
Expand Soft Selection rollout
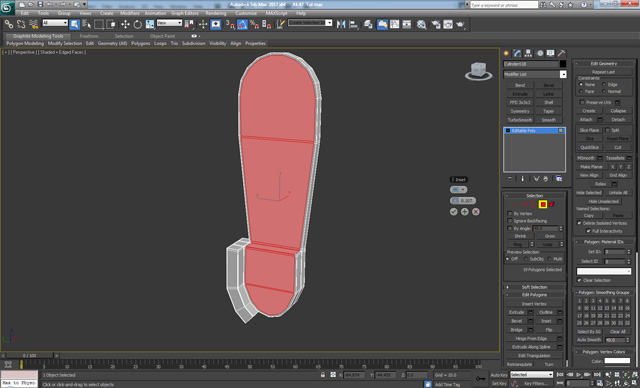(535, 287)
